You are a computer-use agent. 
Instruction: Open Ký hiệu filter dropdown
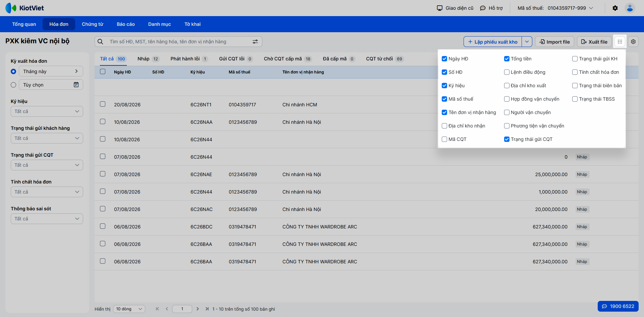[x=47, y=111]
